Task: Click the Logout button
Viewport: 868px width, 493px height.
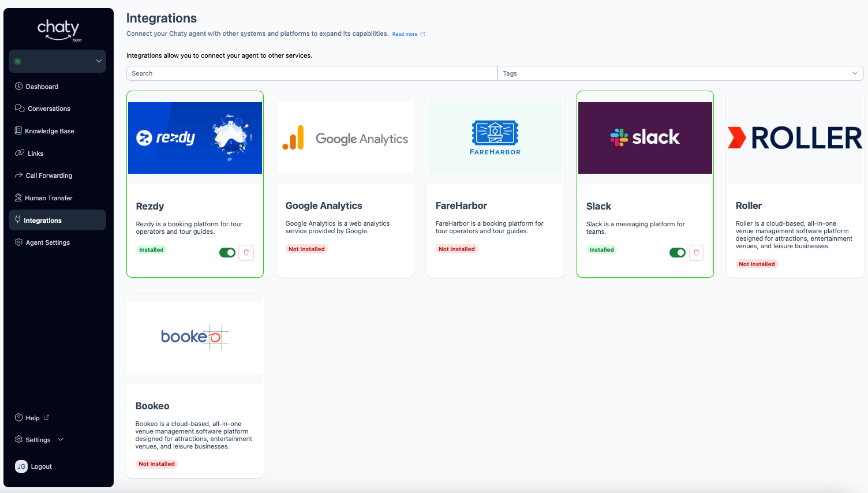Action: pyautogui.click(x=41, y=466)
